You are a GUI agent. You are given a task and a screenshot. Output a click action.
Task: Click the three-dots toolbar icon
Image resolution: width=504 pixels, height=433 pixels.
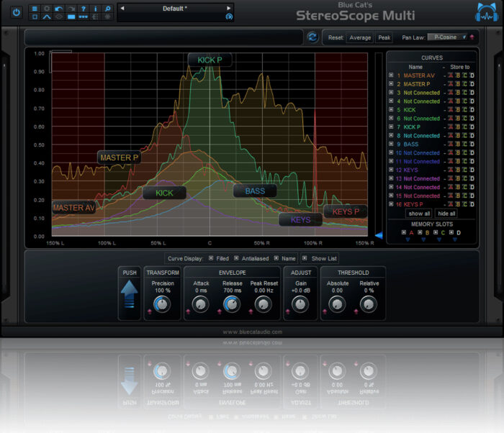[84, 17]
